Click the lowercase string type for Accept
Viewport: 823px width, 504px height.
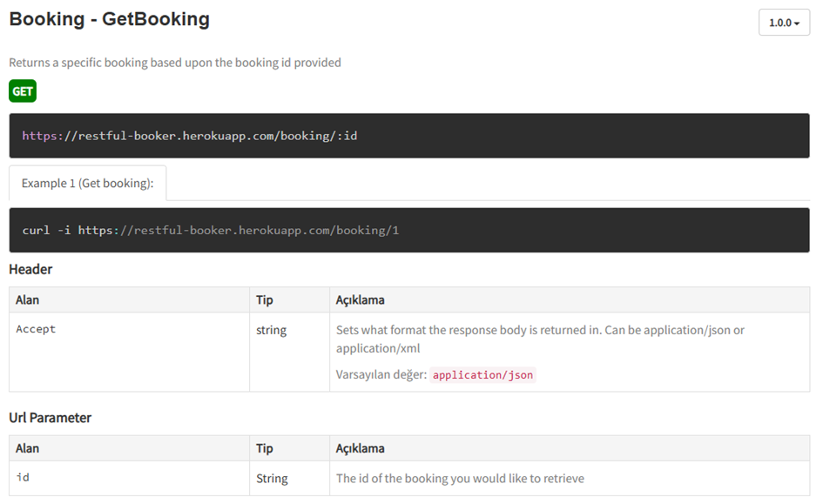click(271, 331)
